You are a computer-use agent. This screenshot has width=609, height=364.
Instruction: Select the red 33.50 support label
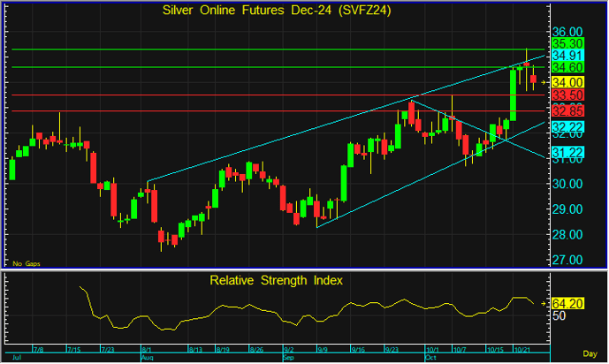[x=566, y=95]
